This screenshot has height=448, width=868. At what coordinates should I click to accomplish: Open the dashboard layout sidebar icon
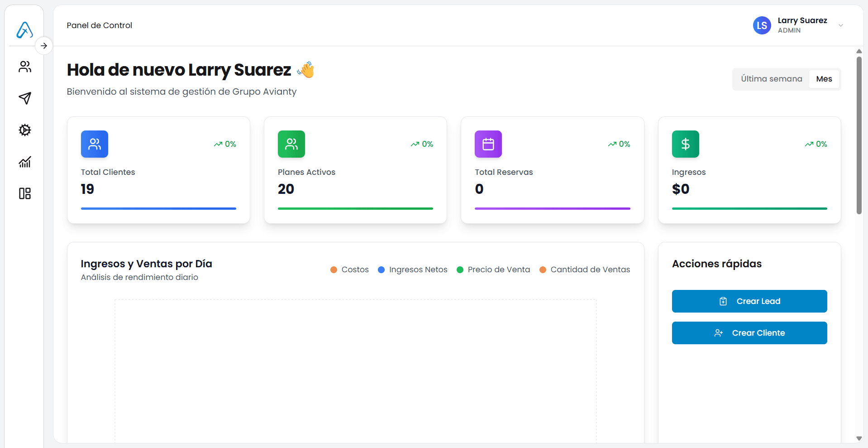point(25,193)
